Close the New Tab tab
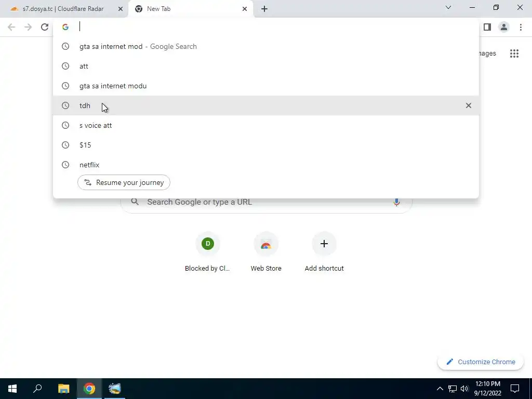The image size is (532, 399). pos(245,9)
